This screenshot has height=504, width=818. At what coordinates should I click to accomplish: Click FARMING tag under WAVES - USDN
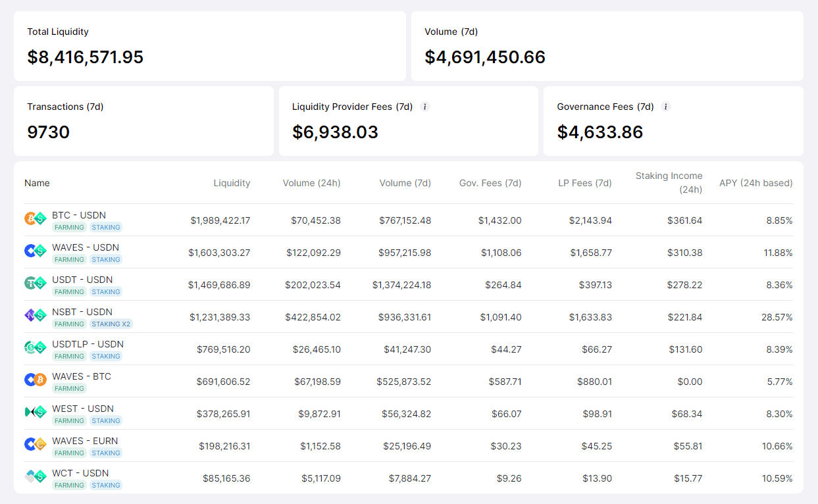coord(69,259)
